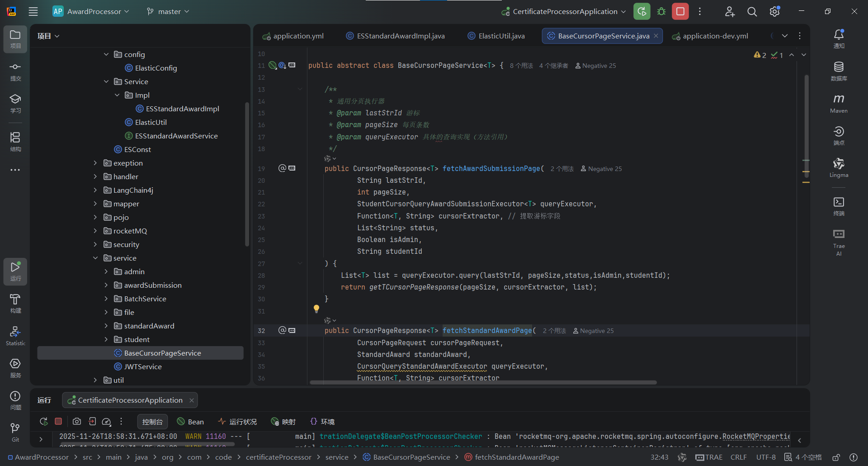Collapse the config folder

(x=106, y=54)
